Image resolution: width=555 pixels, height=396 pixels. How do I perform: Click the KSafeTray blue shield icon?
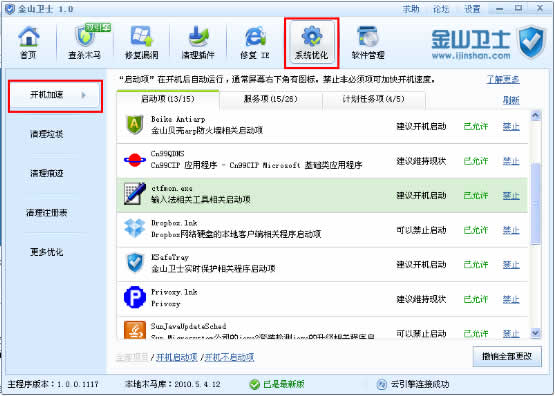point(135,263)
